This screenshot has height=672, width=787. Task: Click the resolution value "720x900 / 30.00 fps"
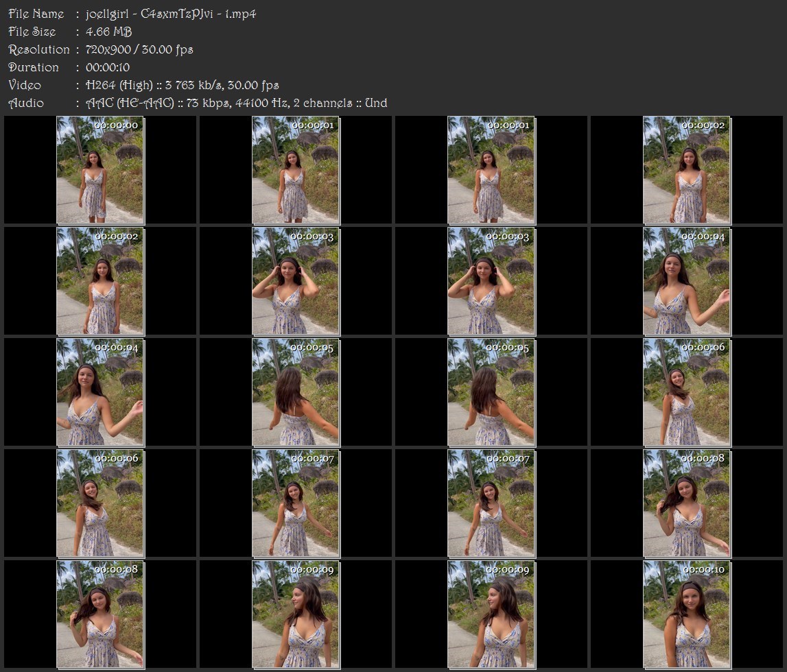click(139, 49)
